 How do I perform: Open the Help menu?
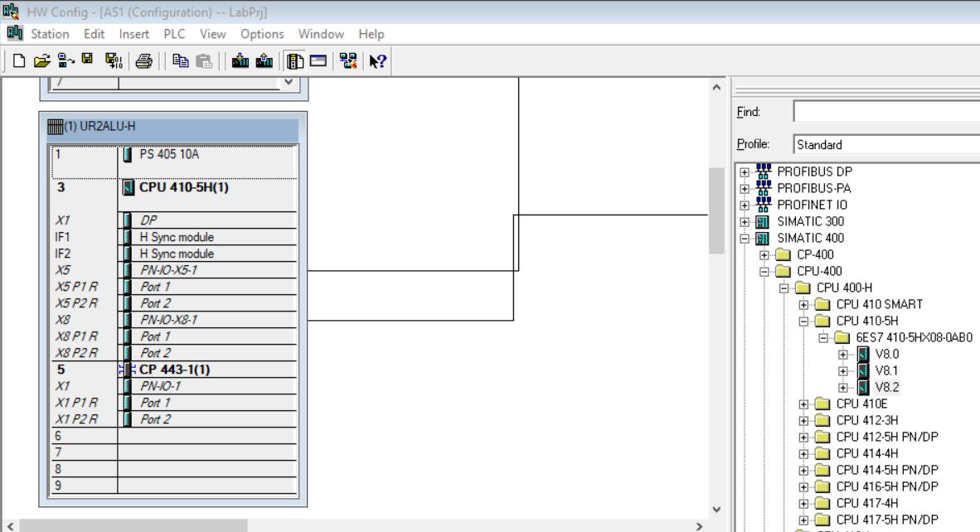(371, 34)
